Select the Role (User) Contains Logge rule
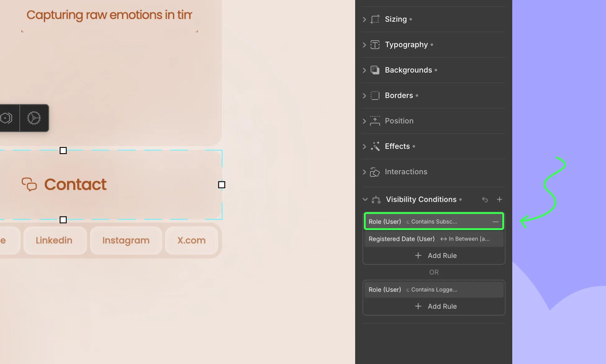The image size is (606, 364). (x=434, y=290)
